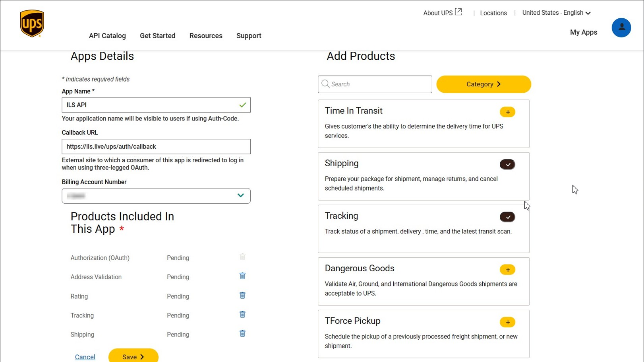Open About UPS external link icon
Viewport: 644px width, 362px height.
(458, 12)
